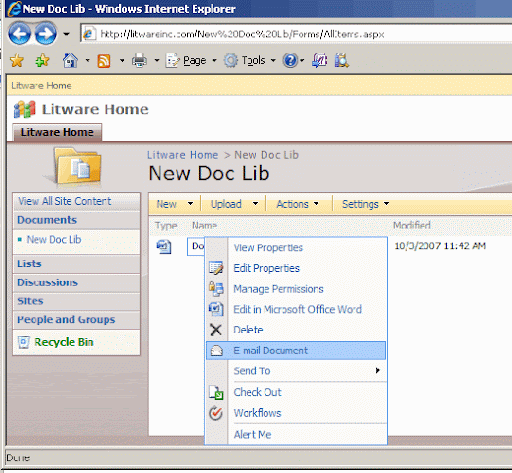Click the Workflows checkmark icon
512x473 pixels.
click(x=216, y=413)
